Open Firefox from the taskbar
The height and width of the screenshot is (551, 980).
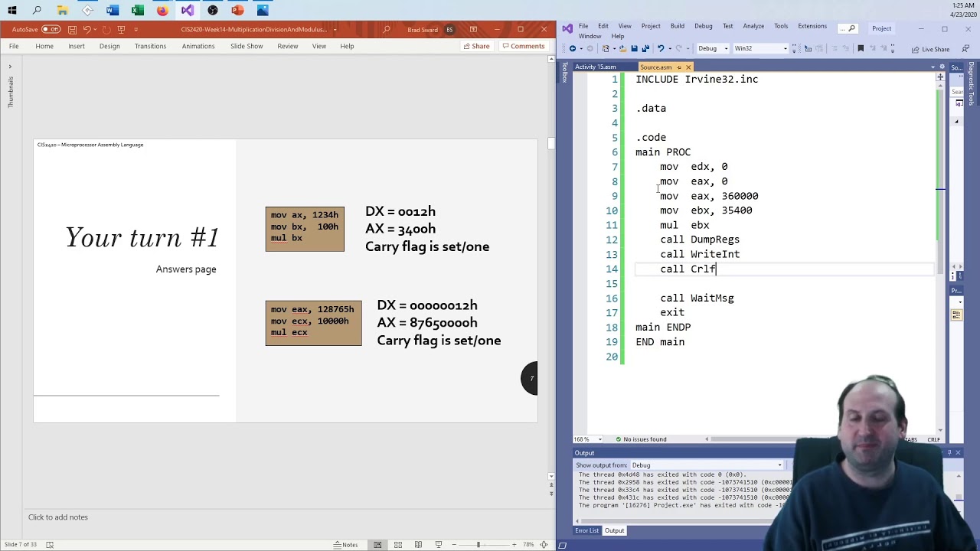pyautogui.click(x=162, y=11)
